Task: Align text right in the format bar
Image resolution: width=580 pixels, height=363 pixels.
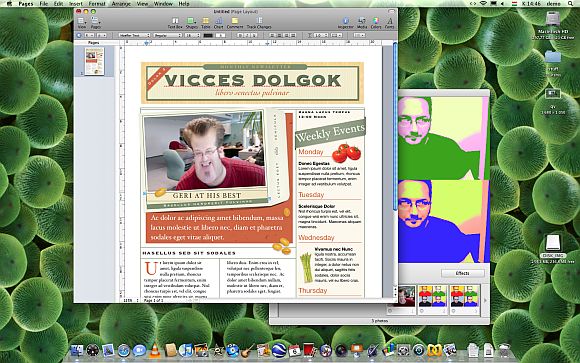Action: pyautogui.click(x=286, y=35)
